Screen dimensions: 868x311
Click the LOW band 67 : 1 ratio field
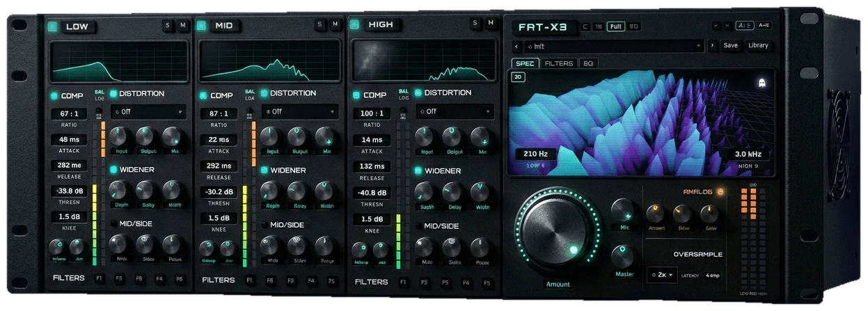68,114
